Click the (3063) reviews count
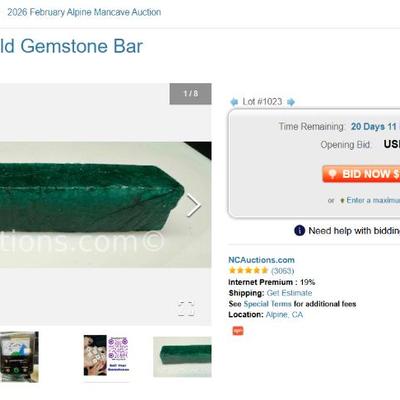Viewport: 400px width, 400px height. pos(282,271)
